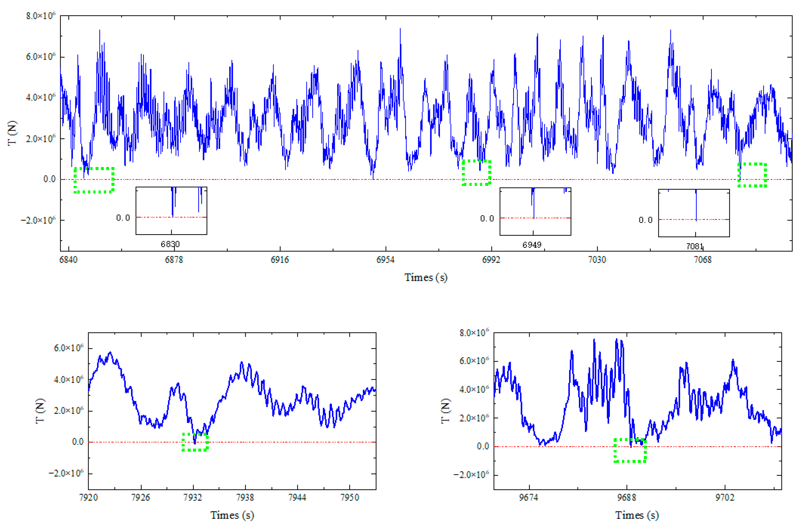This screenshot has width=802, height=532.
Task: Click the 7920 tick label in the bottom-left plot
Action: click(x=88, y=497)
